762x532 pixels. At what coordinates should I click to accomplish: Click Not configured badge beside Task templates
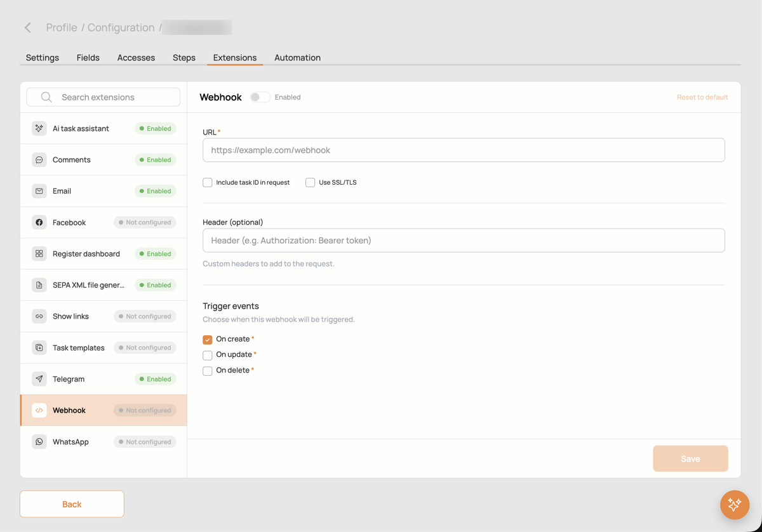click(x=145, y=348)
